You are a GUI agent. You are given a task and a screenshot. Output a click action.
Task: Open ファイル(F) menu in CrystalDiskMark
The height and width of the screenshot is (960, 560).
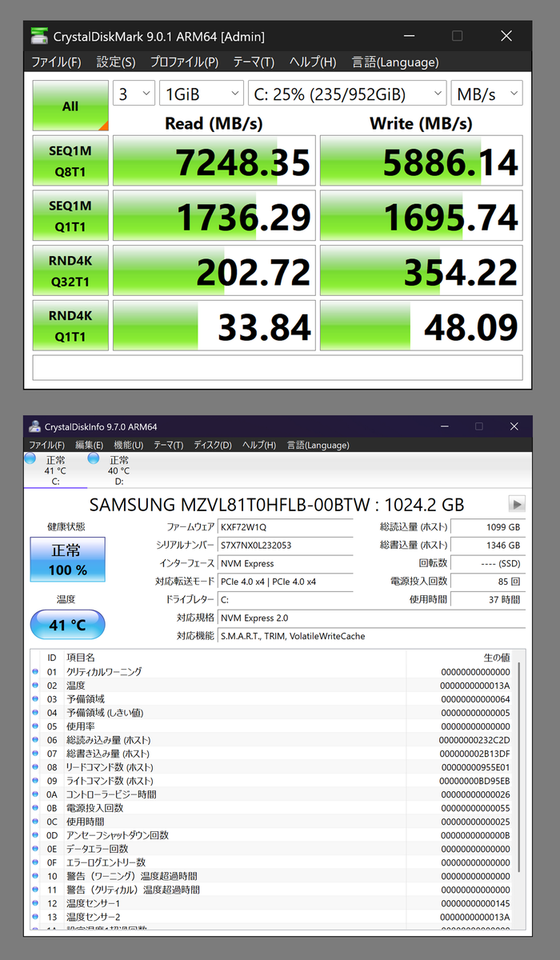[56, 62]
